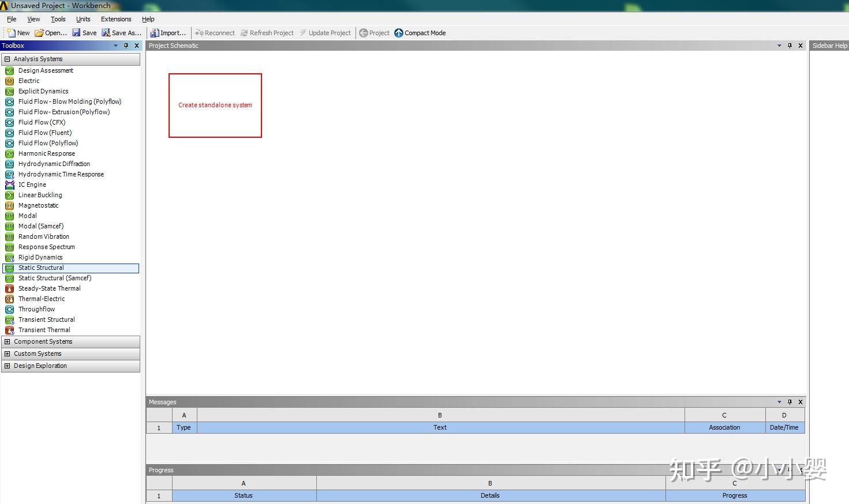Click the Fluid Flow (Fluent) icon
This screenshot has width=849, height=504.
point(9,133)
